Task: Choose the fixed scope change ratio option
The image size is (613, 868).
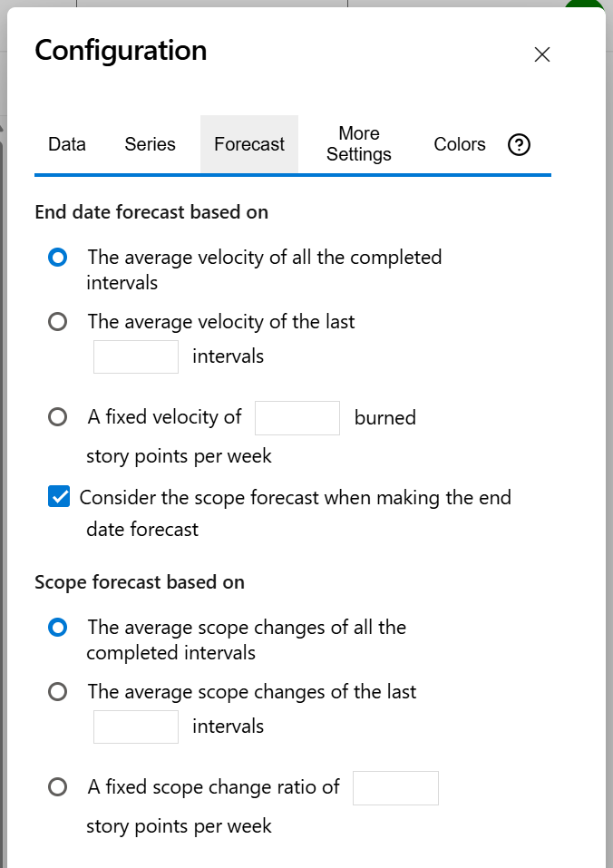Action: (x=57, y=787)
